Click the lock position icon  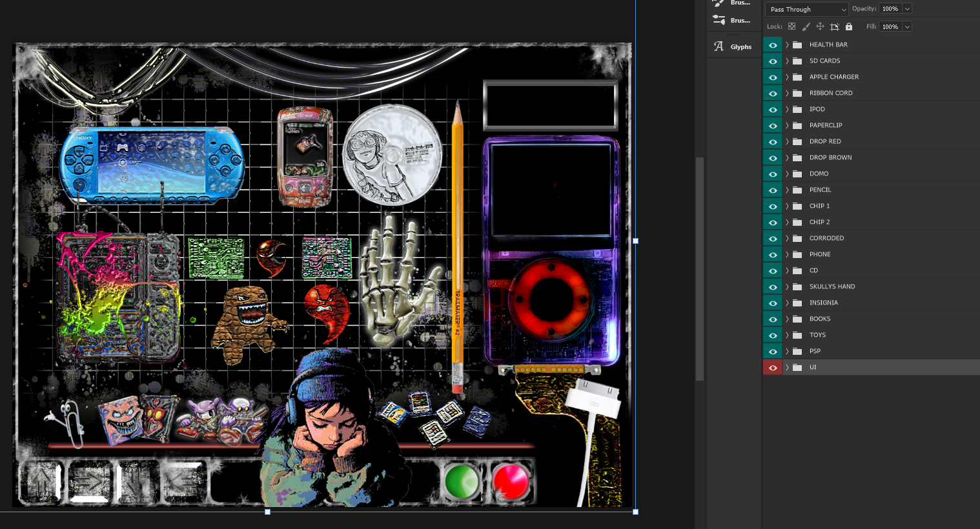pos(820,26)
